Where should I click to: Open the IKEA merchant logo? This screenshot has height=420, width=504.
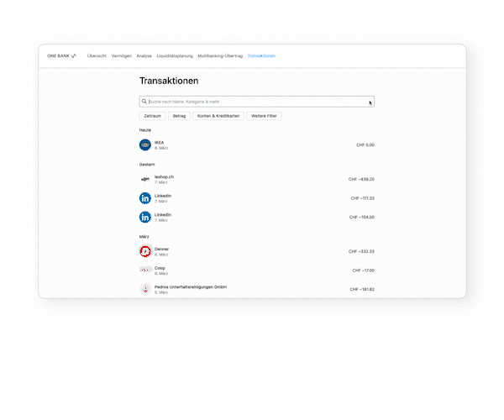coord(145,145)
